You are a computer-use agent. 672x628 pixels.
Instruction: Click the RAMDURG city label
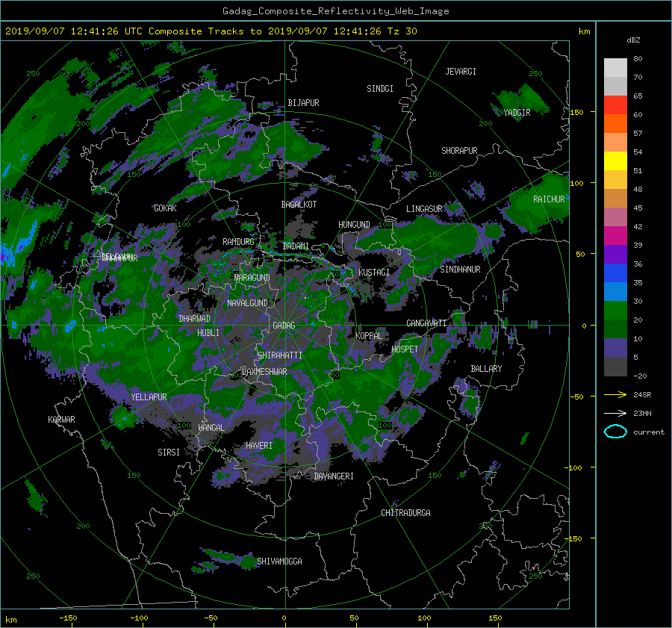(x=238, y=242)
